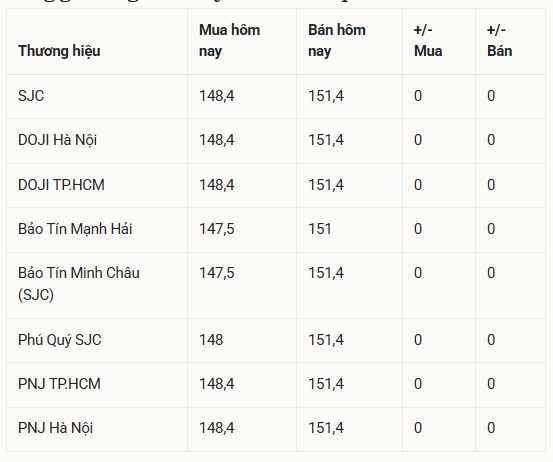
Task: Select the Bảo Tín Mạnh Hải cell
Action: click(x=75, y=229)
